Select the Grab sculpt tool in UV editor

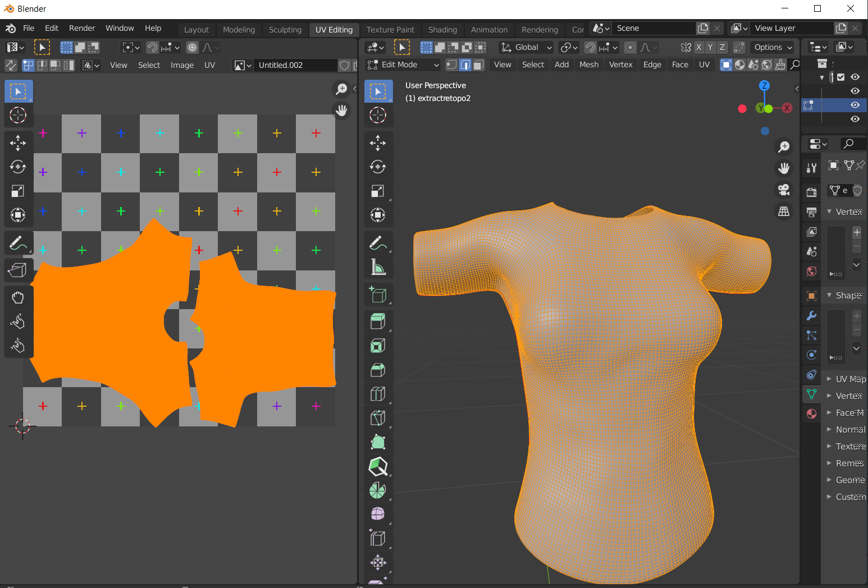click(17, 297)
